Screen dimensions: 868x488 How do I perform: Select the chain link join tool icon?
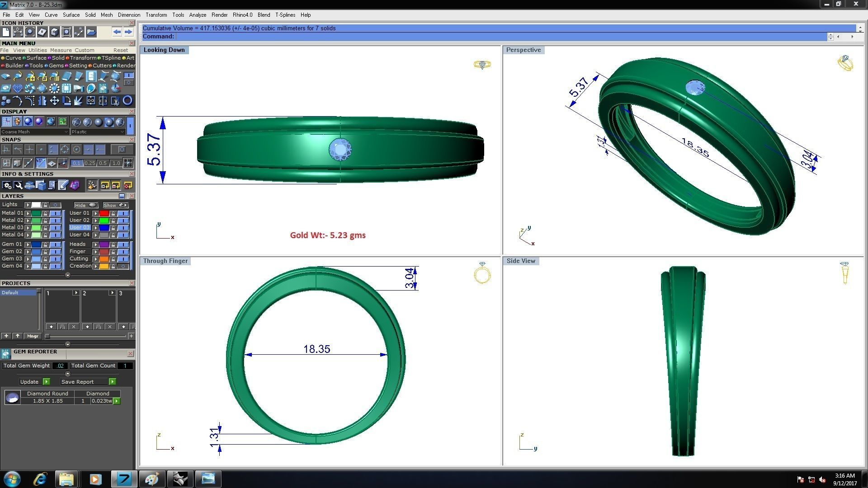(x=91, y=100)
